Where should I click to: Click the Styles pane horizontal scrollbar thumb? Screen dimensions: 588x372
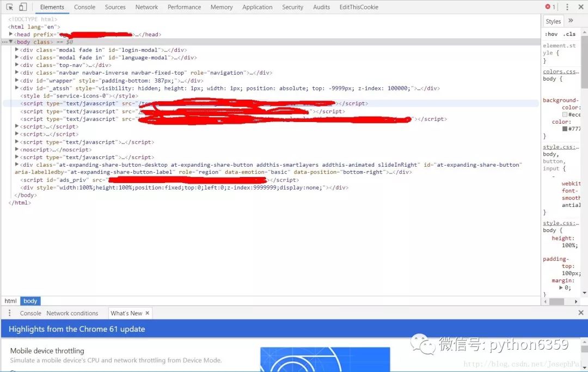coord(556,302)
